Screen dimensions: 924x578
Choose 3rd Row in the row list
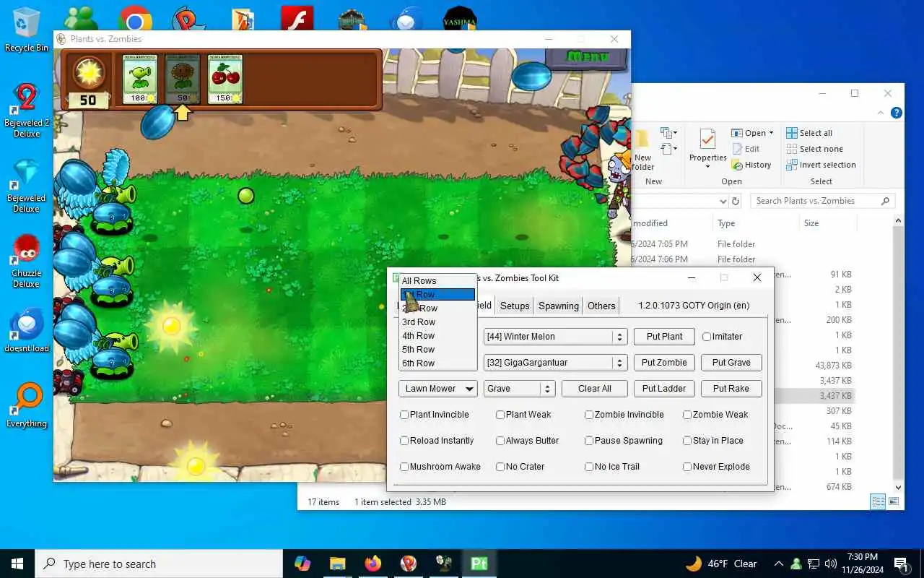click(x=437, y=322)
